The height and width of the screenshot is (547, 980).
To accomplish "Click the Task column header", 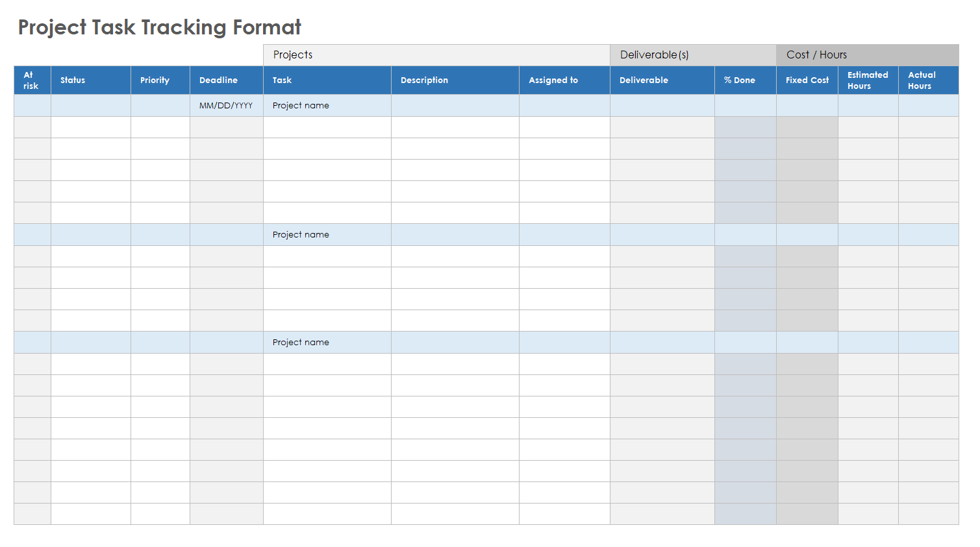I will pos(327,80).
